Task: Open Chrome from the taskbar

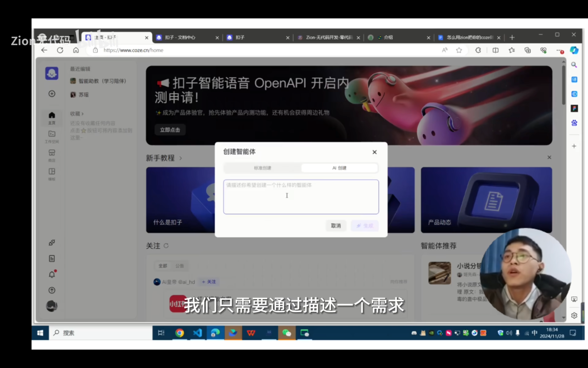Action: tap(179, 333)
